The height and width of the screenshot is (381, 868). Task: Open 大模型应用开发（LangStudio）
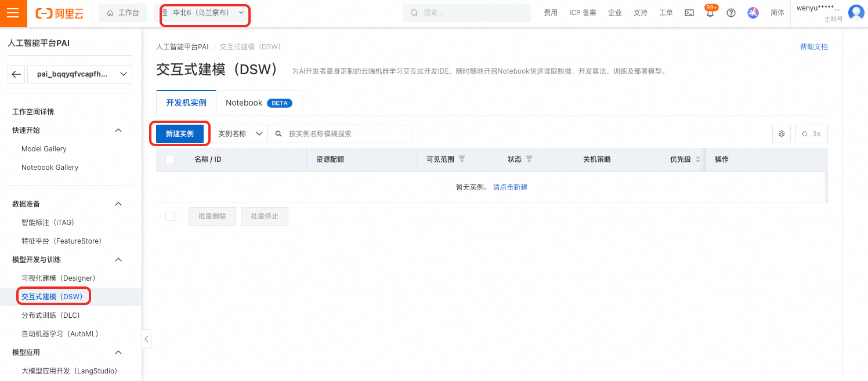[x=70, y=371]
